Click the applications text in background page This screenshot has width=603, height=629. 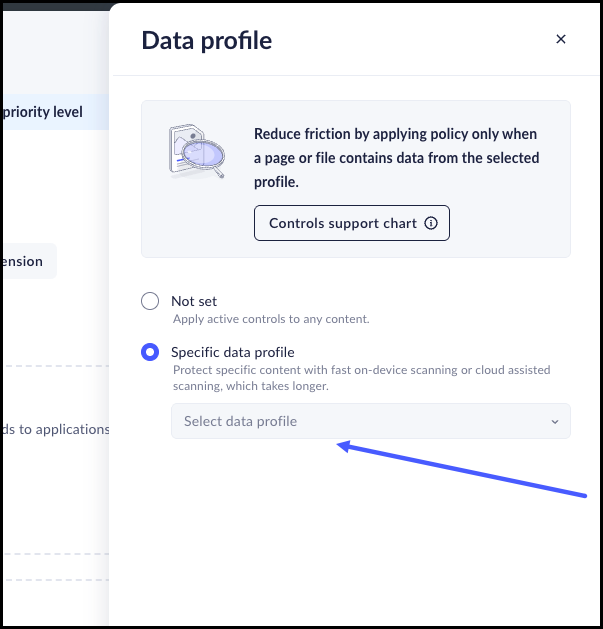click(55, 429)
